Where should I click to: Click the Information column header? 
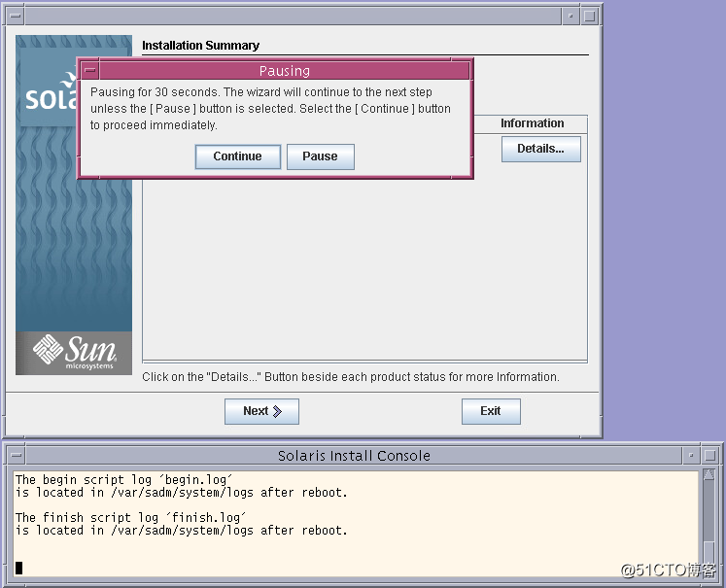point(532,123)
